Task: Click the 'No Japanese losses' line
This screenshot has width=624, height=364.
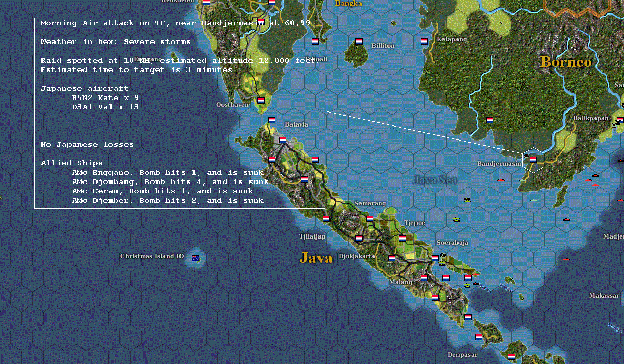Action: pos(87,144)
